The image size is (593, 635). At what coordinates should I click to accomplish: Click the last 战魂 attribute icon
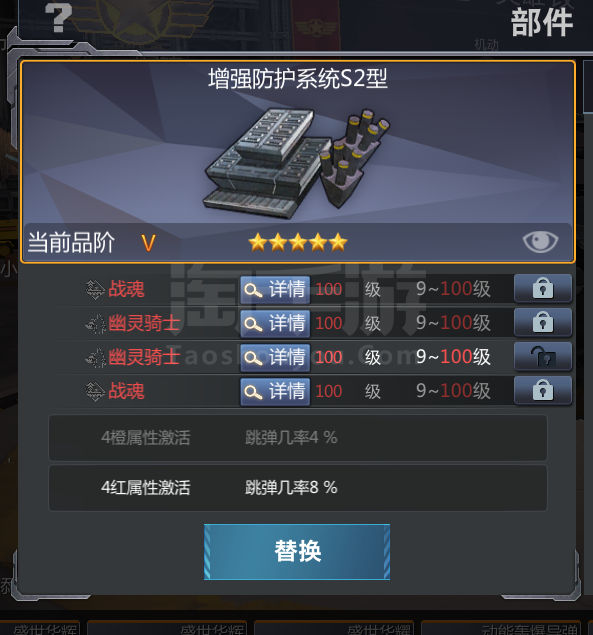(x=95, y=392)
